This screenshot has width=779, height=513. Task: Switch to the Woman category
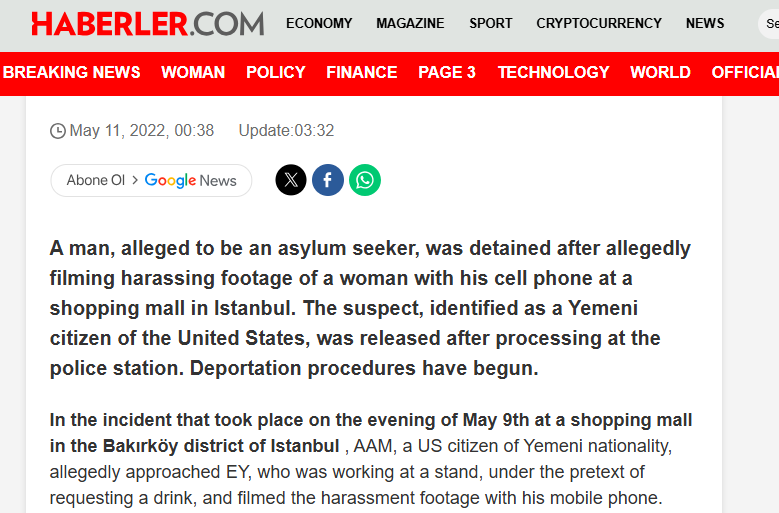pos(193,72)
